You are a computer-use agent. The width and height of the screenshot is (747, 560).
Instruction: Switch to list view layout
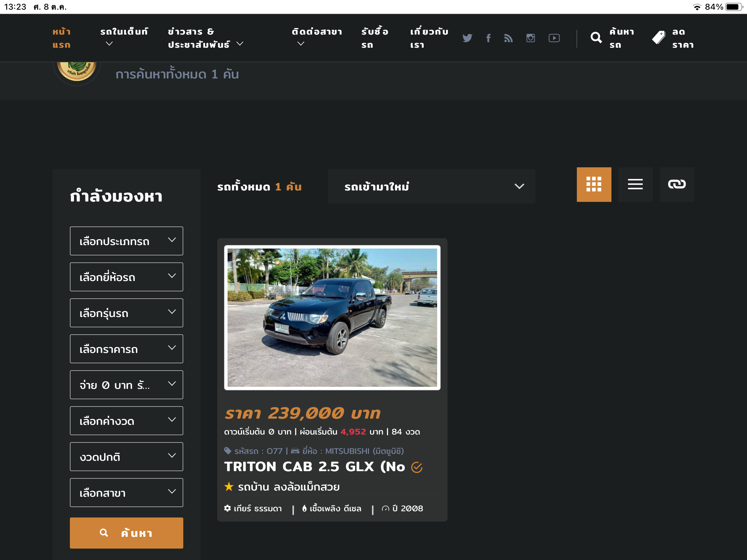point(635,184)
